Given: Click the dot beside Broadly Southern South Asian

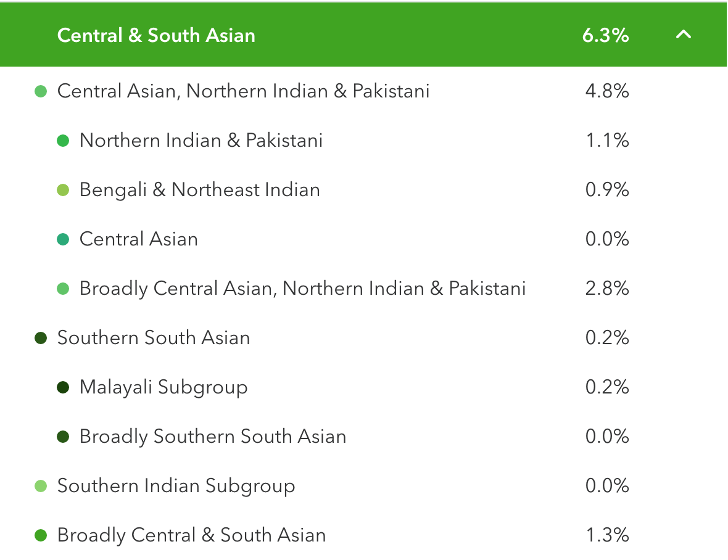Looking at the screenshot, I should (x=63, y=437).
